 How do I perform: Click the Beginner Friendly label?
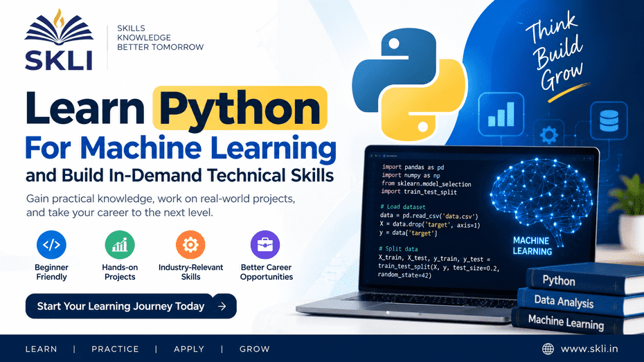[x=51, y=272]
